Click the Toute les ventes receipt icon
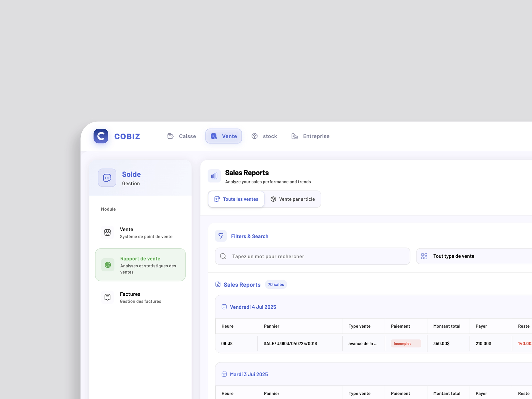532x399 pixels. click(x=217, y=199)
